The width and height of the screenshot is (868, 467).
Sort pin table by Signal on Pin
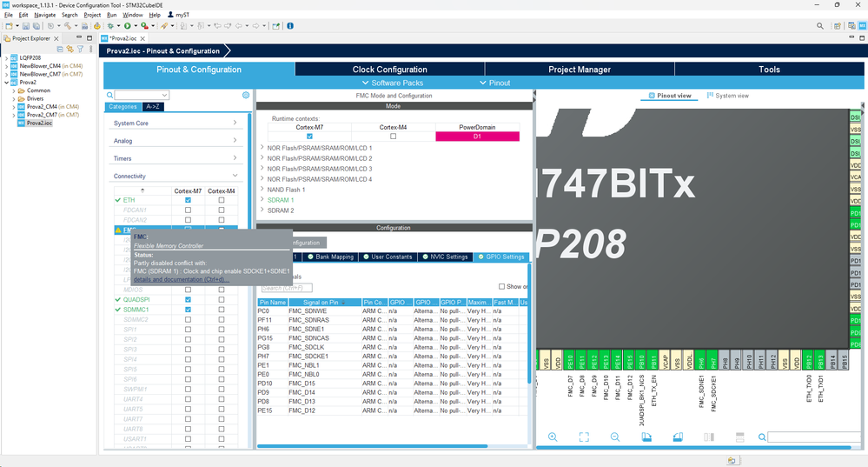coord(324,303)
